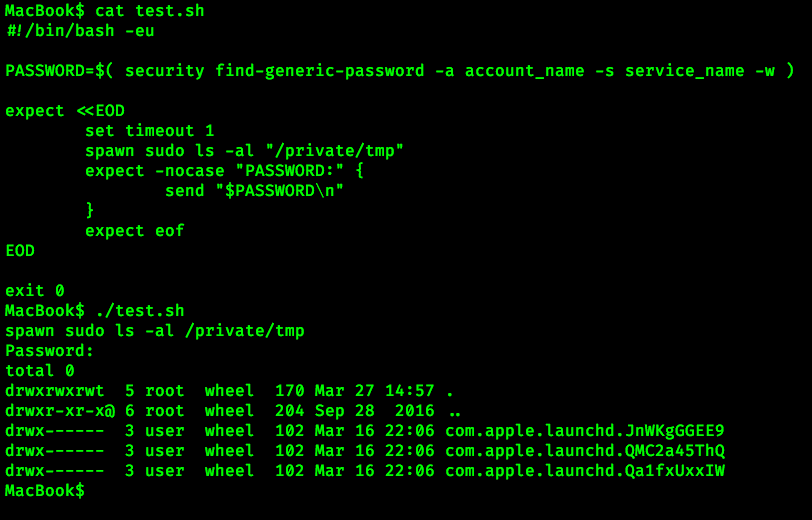Click the send "$PASSWORD\n" line

254,191
